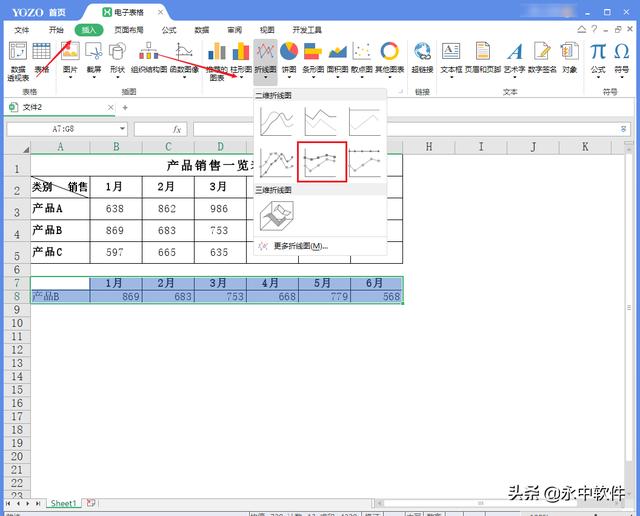Add a new document tab with plus

coord(125,107)
